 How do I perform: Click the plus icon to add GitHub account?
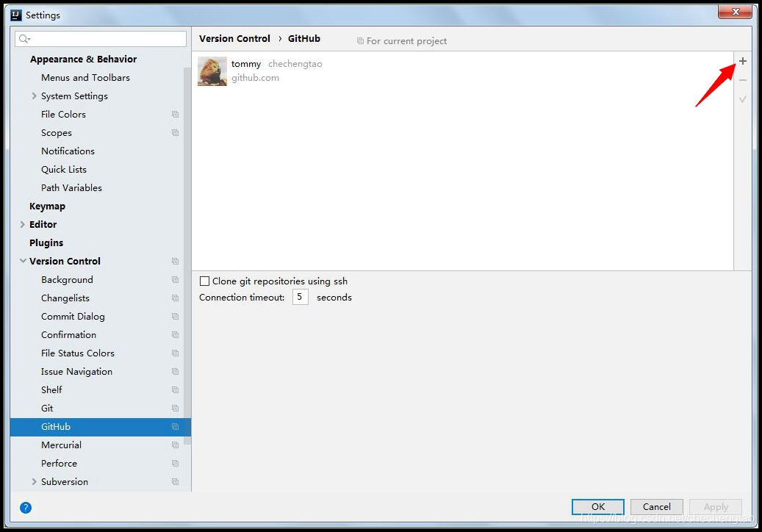point(742,62)
